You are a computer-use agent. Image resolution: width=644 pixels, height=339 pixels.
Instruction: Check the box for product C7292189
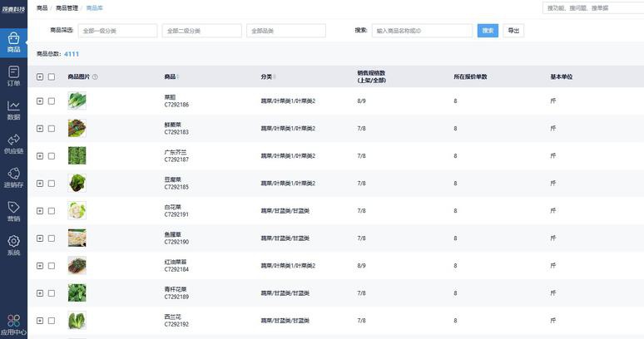[x=52, y=293]
